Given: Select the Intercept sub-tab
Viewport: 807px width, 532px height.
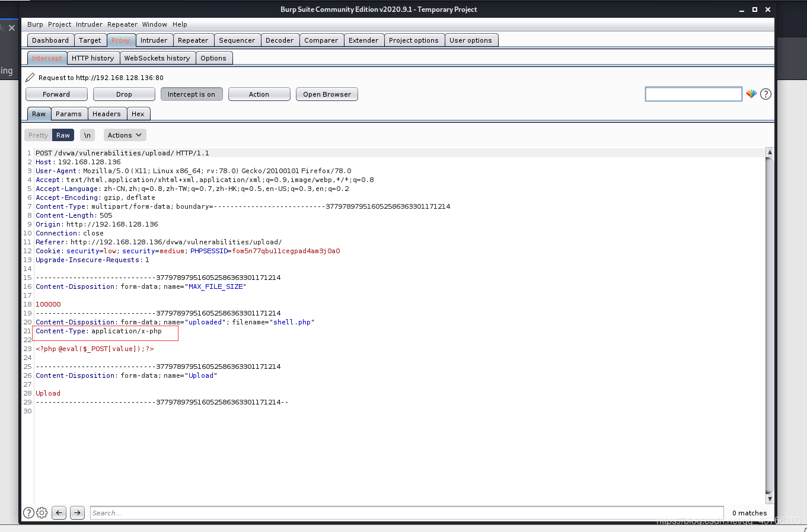Looking at the screenshot, I should pyautogui.click(x=47, y=58).
